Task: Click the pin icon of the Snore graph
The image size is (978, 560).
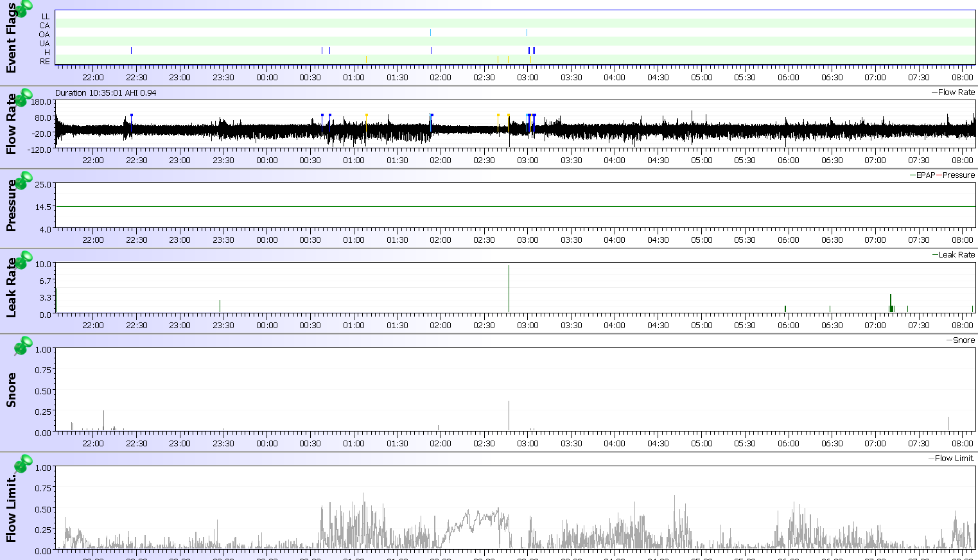Action: click(24, 346)
